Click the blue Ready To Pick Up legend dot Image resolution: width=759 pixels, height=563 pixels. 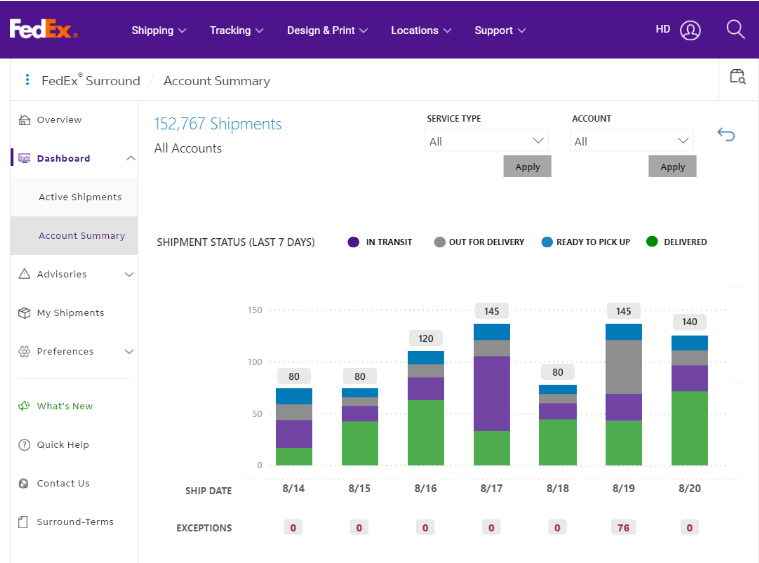pos(547,242)
